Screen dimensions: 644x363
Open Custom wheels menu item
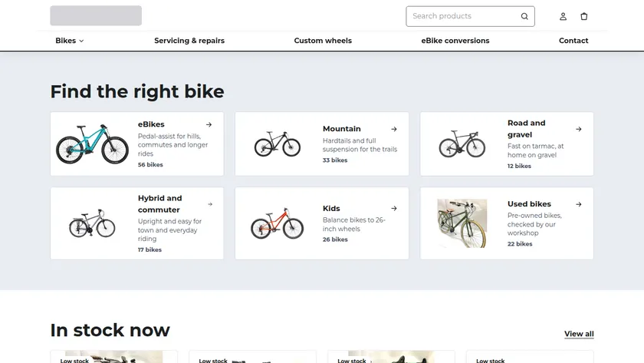point(323,41)
